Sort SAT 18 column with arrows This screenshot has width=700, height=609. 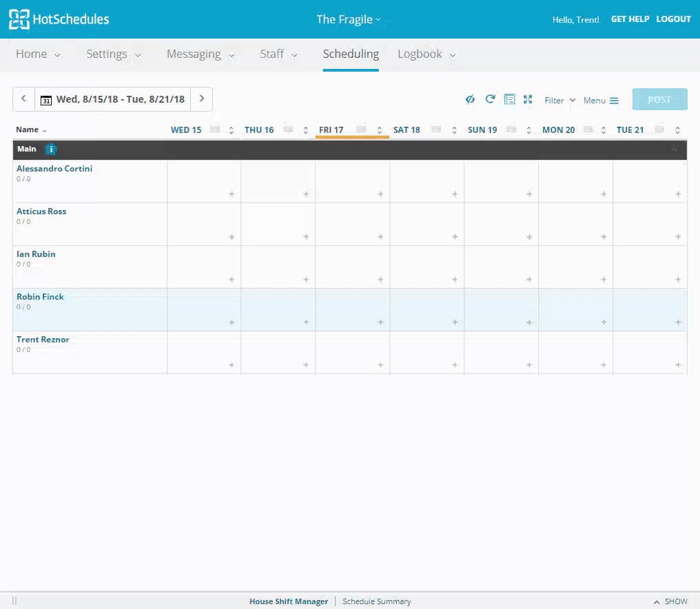pyautogui.click(x=454, y=130)
